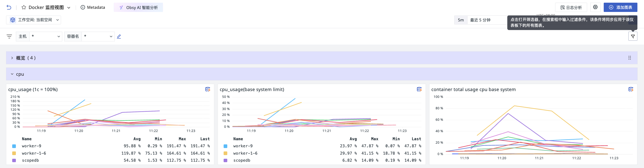Image resolution: width=644 pixels, height=168 pixels.
Task: Click the worker-1-6 yellow color swatch in first chart
Action: pyautogui.click(x=14, y=153)
